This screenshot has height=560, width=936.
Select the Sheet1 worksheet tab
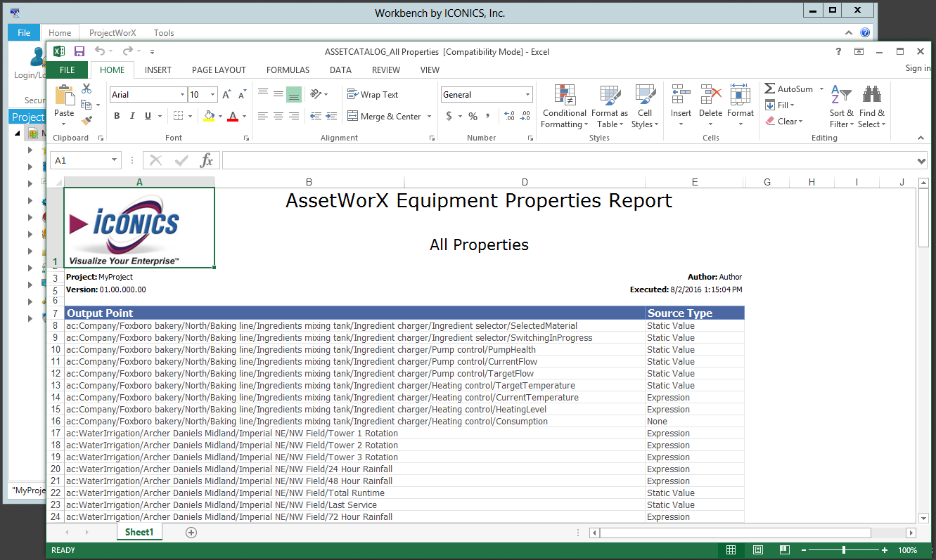pos(139,533)
